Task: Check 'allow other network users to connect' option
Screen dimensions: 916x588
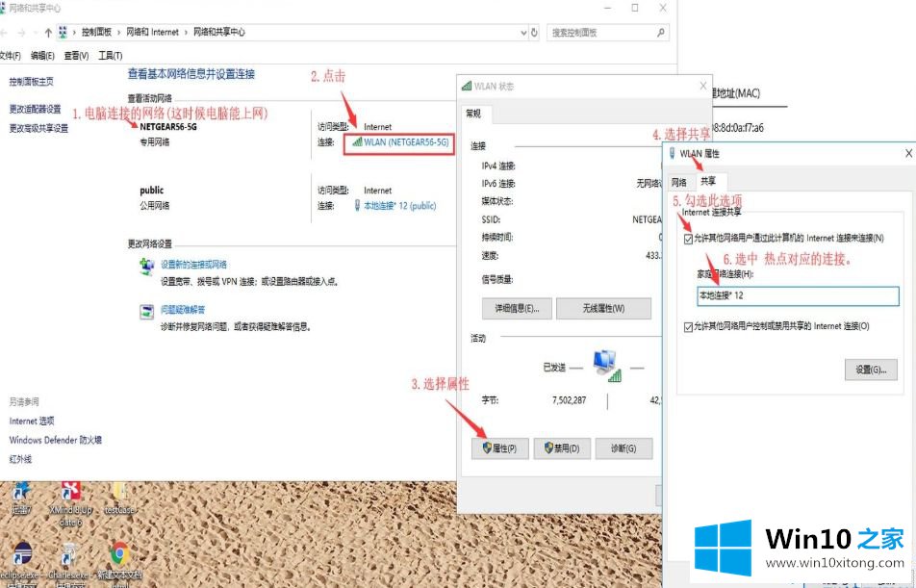Action: click(x=688, y=239)
